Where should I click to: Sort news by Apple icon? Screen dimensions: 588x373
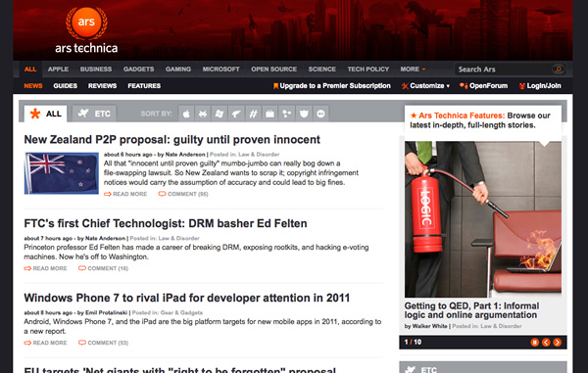pos(186,114)
